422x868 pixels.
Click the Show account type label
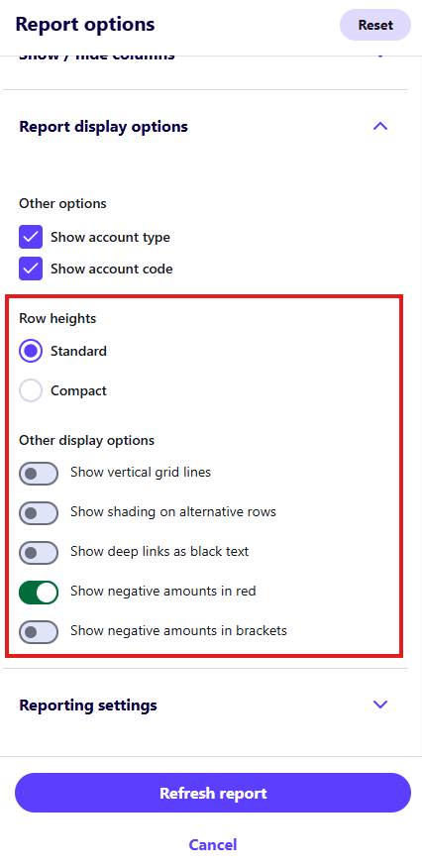111,237
